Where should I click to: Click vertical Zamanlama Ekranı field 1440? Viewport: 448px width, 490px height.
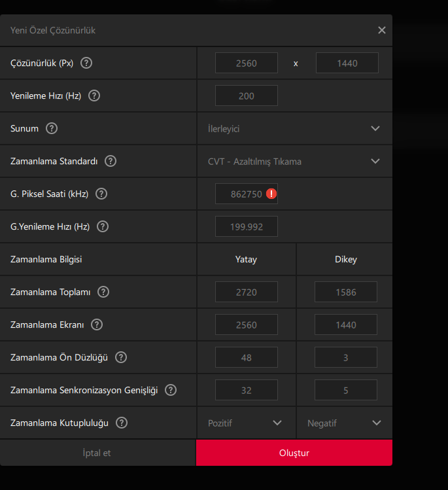point(346,324)
